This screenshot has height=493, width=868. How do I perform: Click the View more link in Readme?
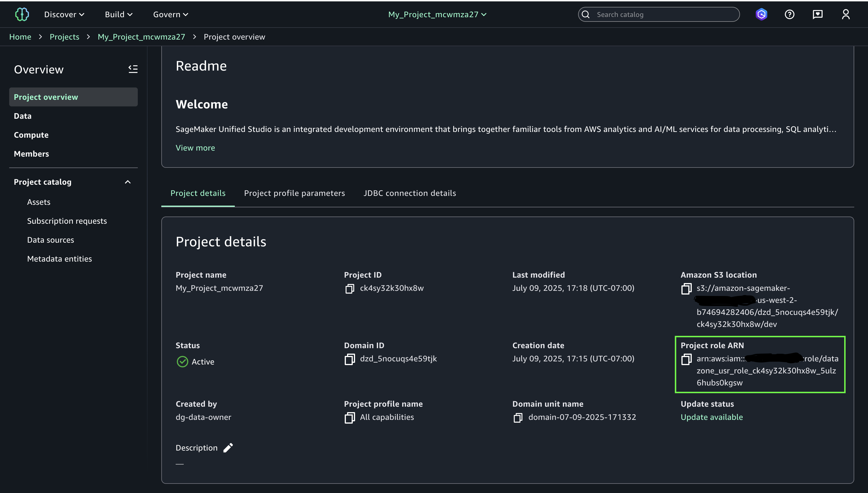195,148
